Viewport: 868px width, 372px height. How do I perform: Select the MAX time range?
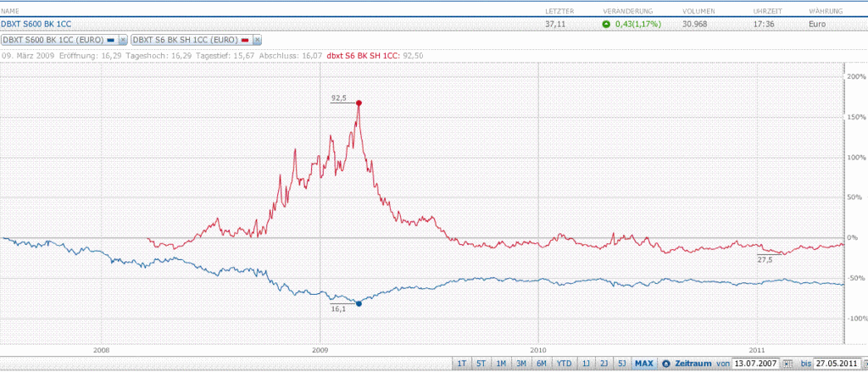[643, 363]
